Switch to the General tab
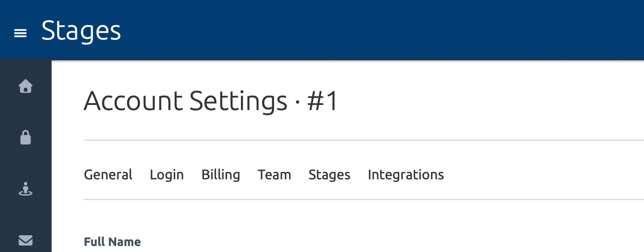 [x=108, y=175]
